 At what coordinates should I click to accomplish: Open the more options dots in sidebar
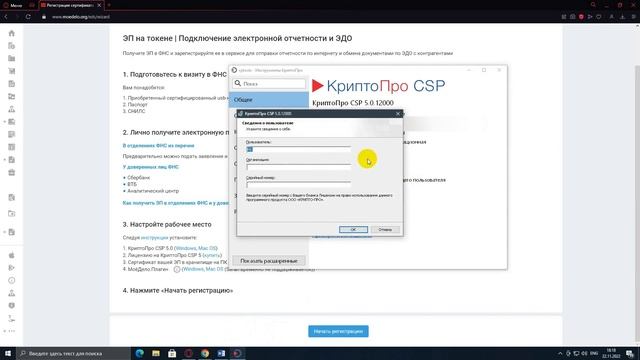click(x=11, y=331)
